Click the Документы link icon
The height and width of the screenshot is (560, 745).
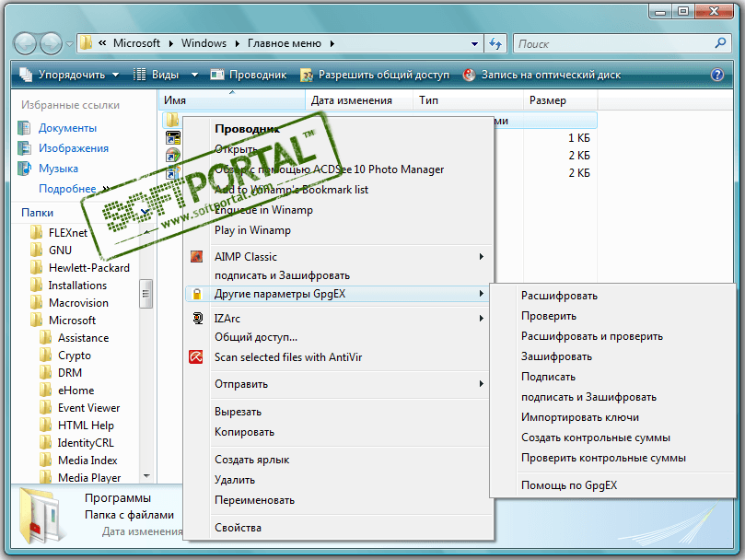tap(24, 128)
